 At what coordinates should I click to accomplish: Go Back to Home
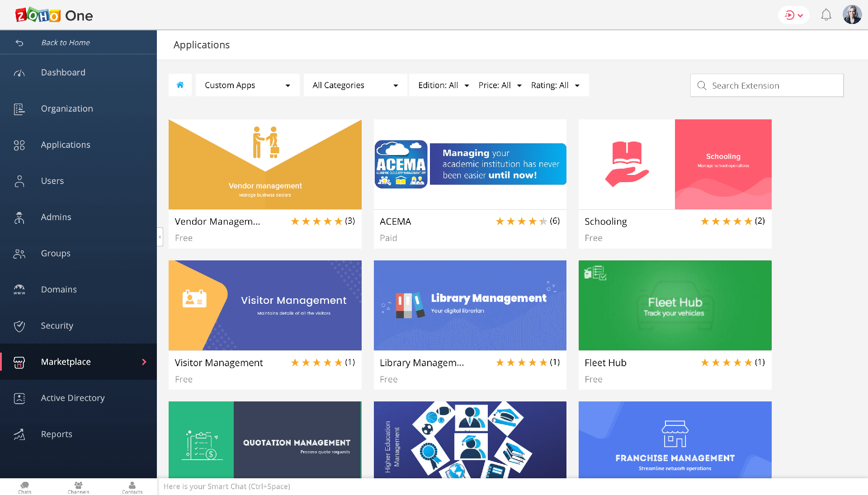[66, 42]
